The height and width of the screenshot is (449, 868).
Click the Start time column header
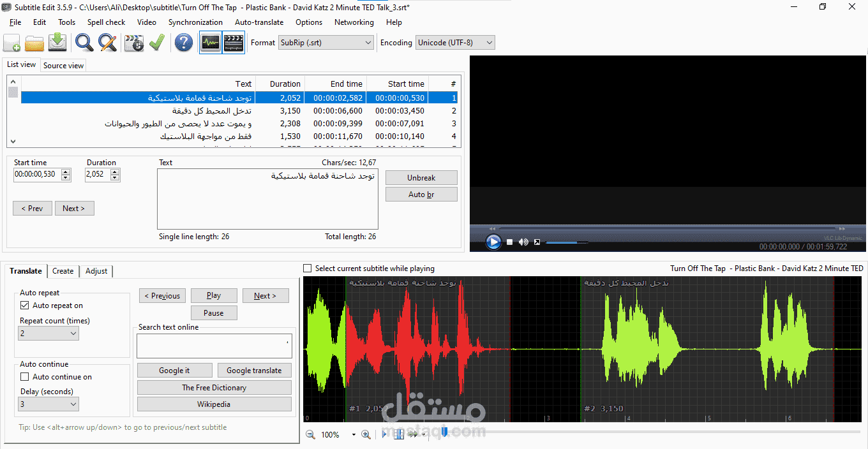coord(396,84)
